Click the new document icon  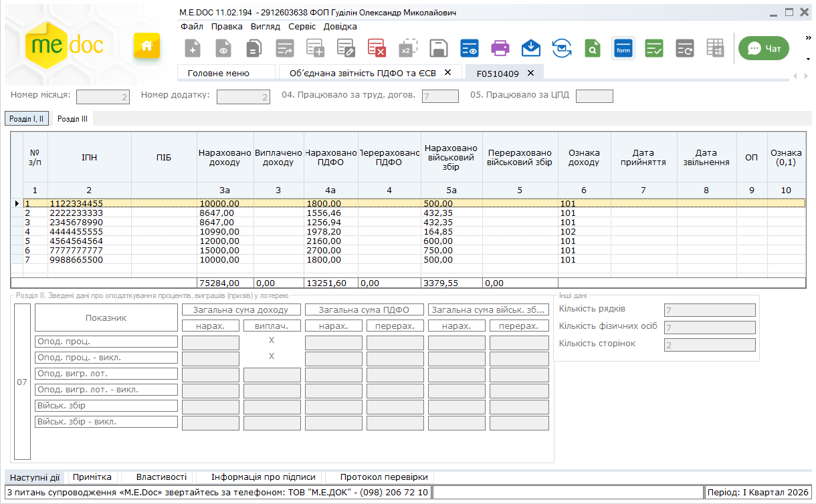[193, 48]
